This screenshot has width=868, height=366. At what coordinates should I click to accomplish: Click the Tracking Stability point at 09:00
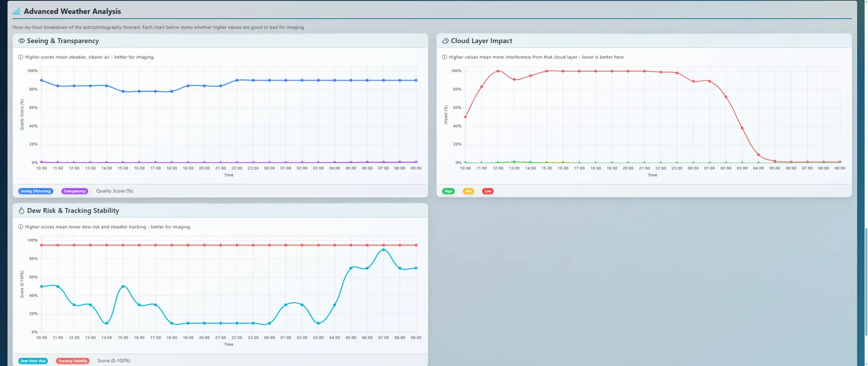tap(416, 245)
